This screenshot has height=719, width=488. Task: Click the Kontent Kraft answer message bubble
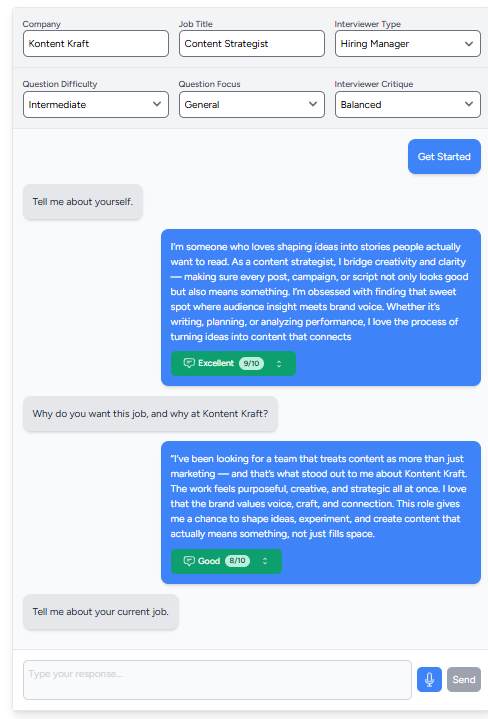[321, 512]
